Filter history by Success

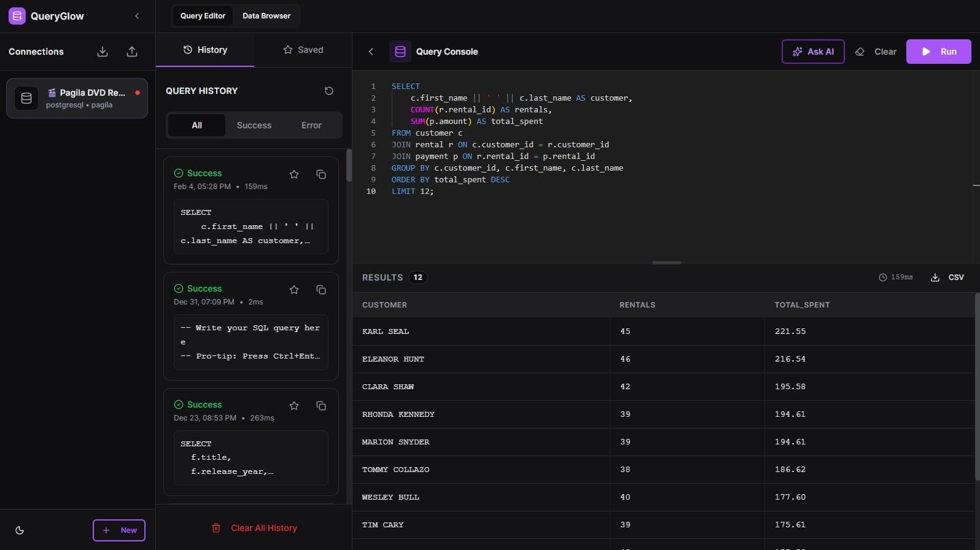[x=254, y=125]
